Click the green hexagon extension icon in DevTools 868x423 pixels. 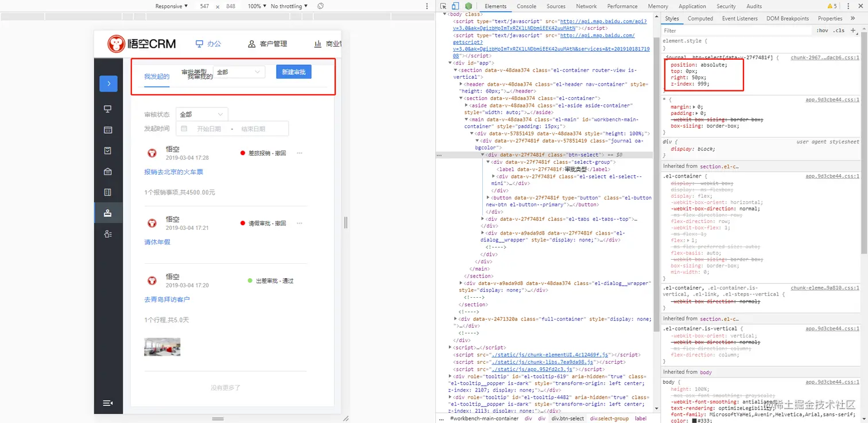pos(468,6)
